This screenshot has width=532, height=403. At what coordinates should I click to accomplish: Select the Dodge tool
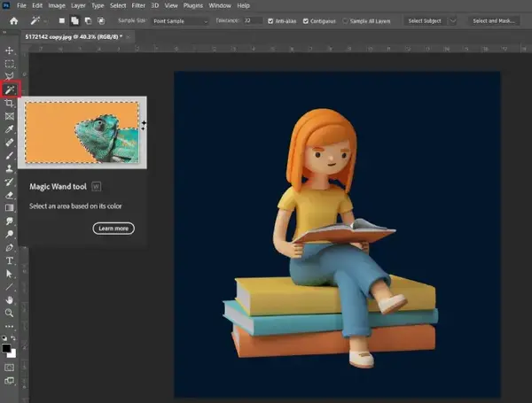pos(9,234)
